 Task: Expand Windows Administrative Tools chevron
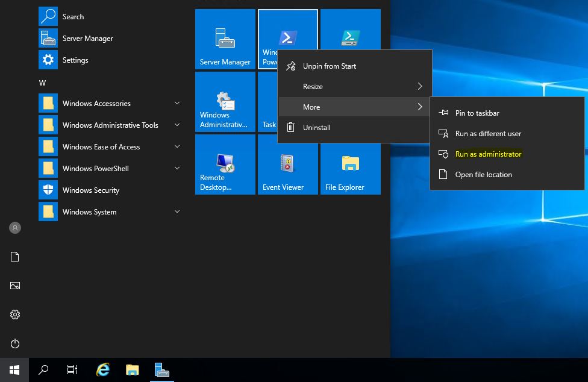coord(177,125)
